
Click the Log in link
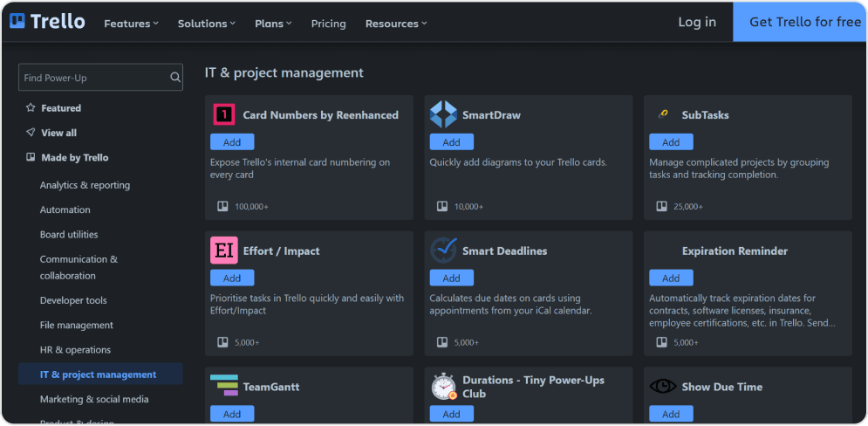[x=697, y=22]
